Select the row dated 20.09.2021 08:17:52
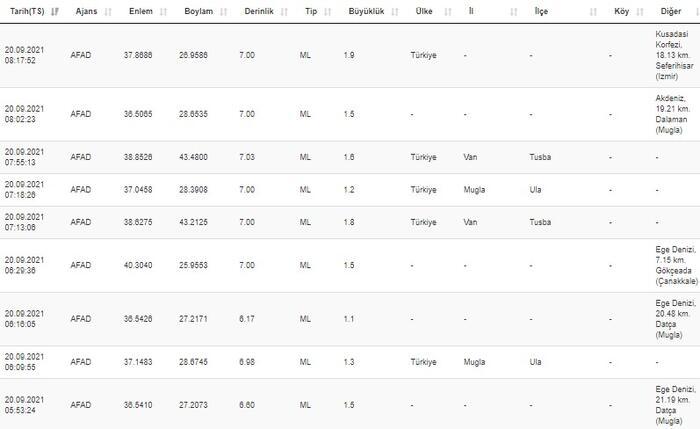The height and width of the screenshot is (429, 700). coord(350,55)
